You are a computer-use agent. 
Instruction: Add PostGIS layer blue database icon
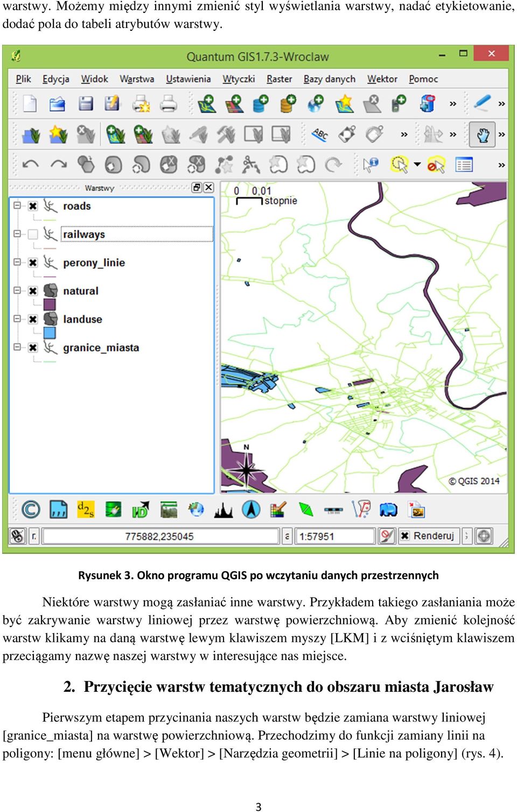[x=260, y=103]
